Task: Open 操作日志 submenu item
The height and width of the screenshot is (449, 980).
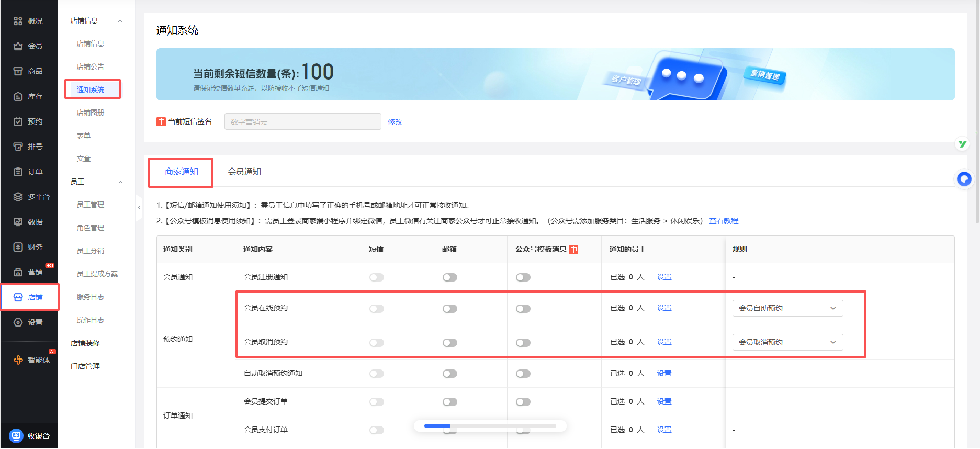Action: pyautogui.click(x=91, y=320)
